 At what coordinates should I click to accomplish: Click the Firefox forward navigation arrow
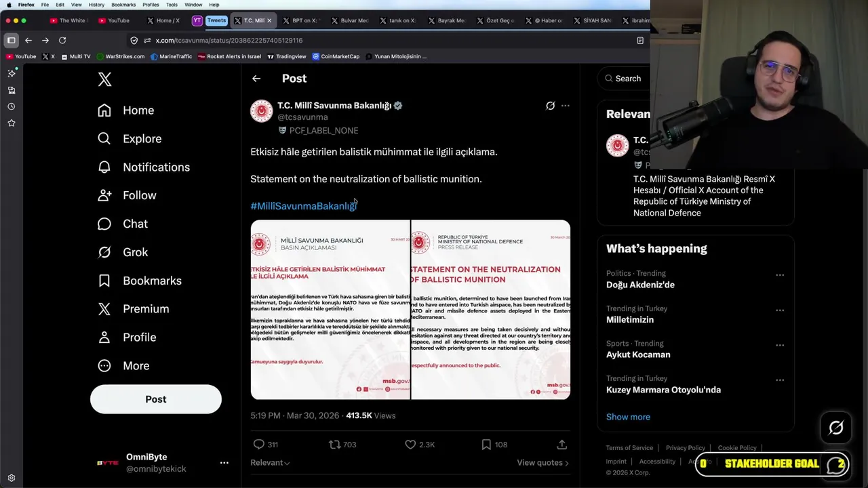(x=45, y=41)
